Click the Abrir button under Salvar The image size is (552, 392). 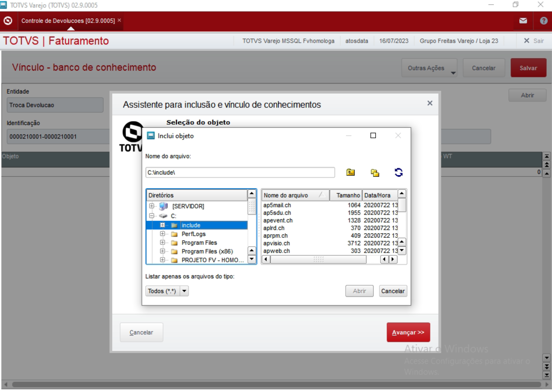click(x=527, y=95)
